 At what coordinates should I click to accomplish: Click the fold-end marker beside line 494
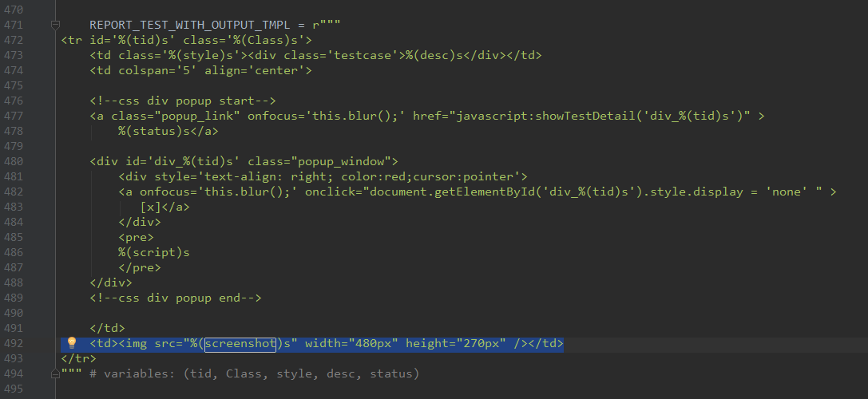[55, 374]
